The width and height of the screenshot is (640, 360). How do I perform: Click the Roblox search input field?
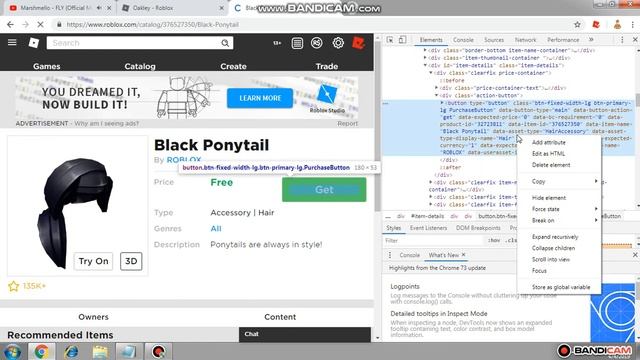(x=134, y=43)
